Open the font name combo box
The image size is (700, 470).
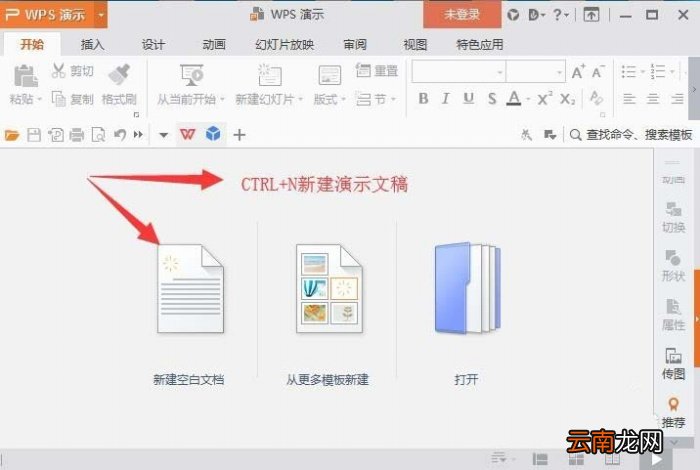(458, 71)
